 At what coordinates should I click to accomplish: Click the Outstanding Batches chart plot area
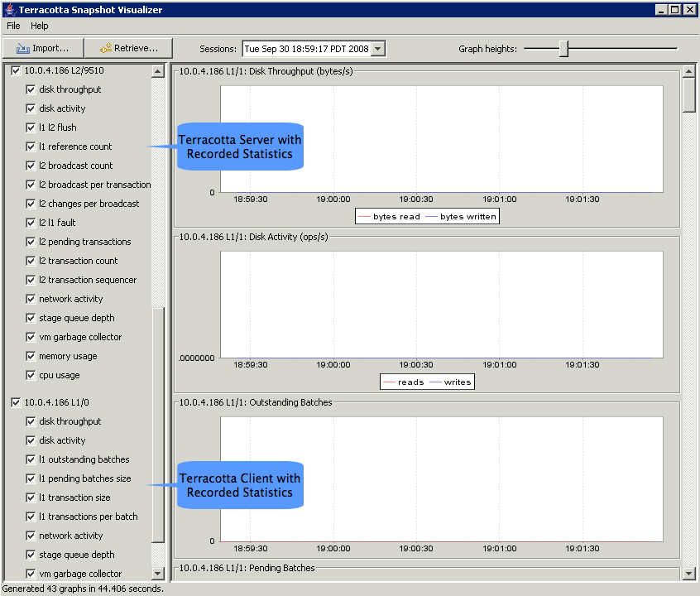click(442, 479)
